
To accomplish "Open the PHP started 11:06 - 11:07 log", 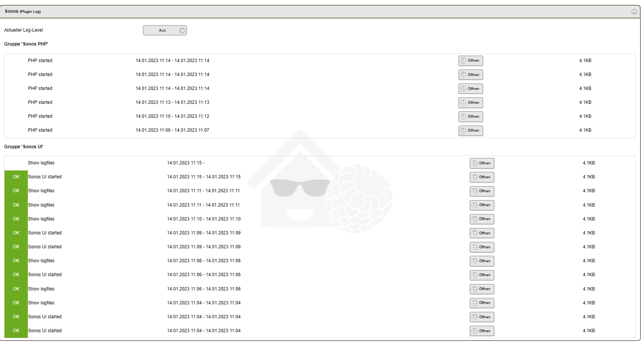I will tap(471, 131).
